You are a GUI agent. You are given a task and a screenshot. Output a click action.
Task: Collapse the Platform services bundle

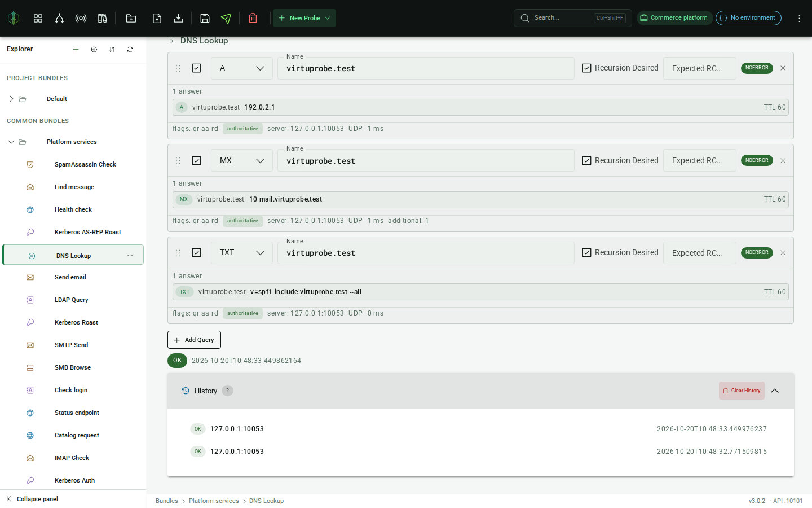(11, 142)
